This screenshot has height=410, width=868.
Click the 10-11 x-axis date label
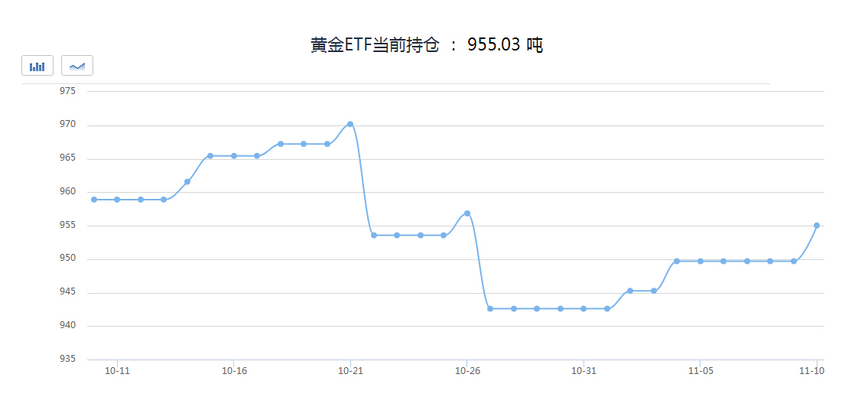click(x=117, y=371)
